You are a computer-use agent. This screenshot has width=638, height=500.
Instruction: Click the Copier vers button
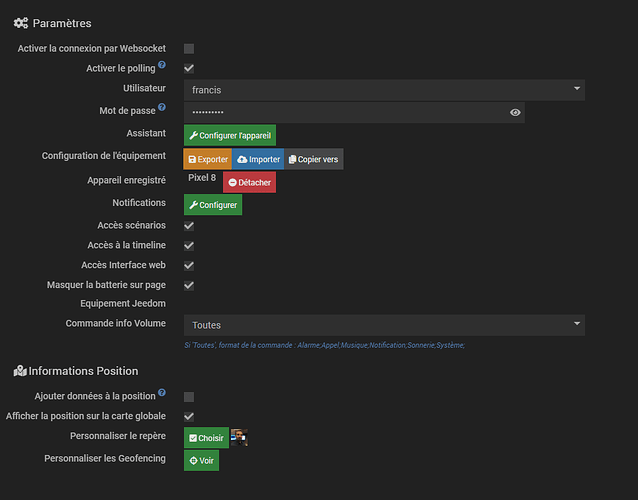(314, 159)
